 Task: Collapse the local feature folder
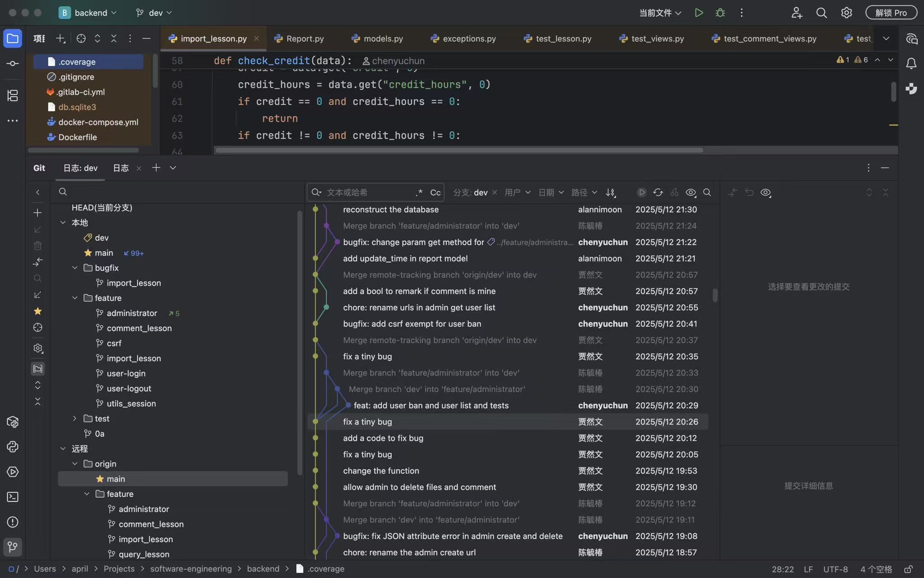coord(75,298)
